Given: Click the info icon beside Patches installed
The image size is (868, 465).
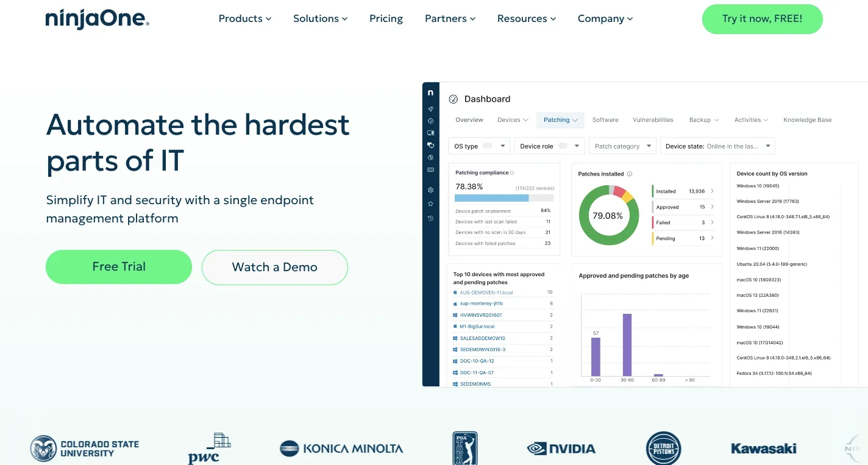Looking at the screenshot, I should 630,174.
